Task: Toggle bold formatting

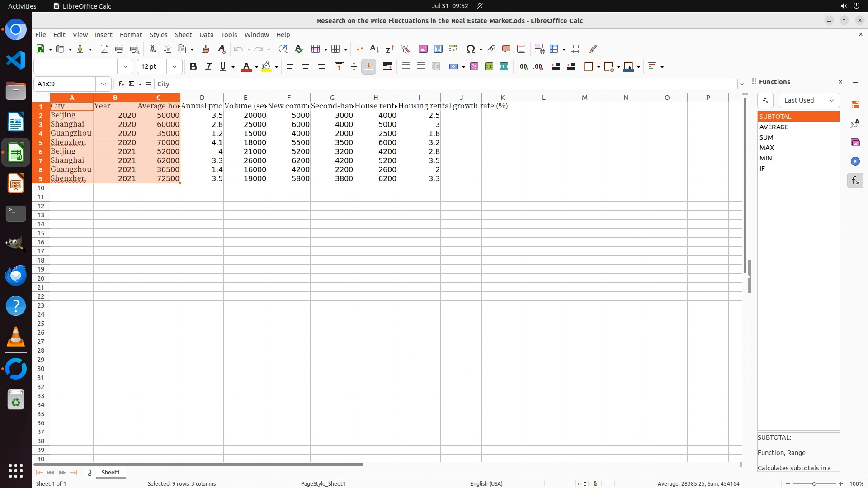Action: point(193,67)
